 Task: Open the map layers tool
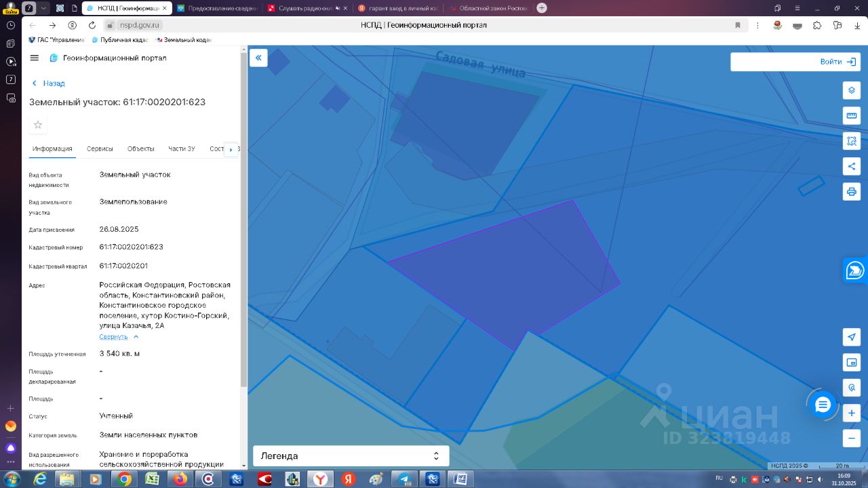tap(852, 90)
